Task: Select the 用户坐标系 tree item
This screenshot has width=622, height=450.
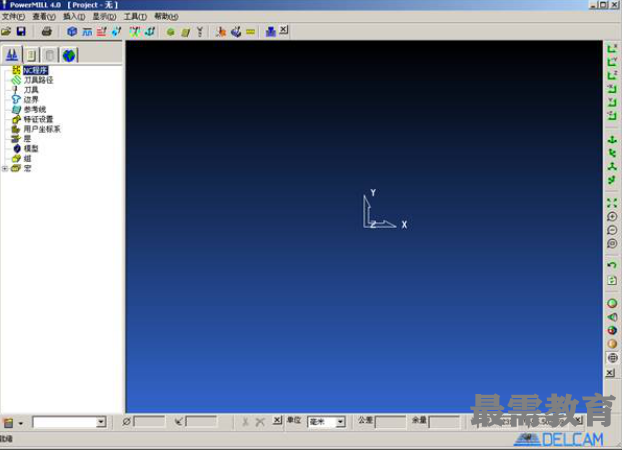Action: pyautogui.click(x=42, y=129)
